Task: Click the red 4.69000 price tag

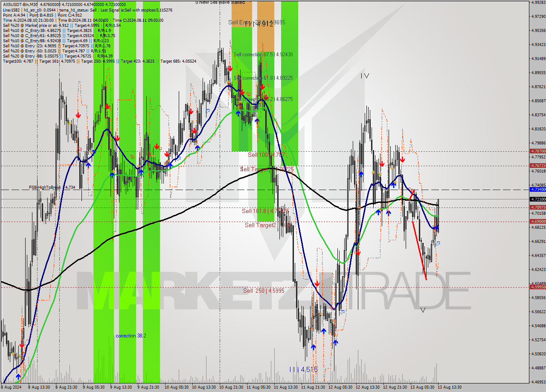Action: 537,221
